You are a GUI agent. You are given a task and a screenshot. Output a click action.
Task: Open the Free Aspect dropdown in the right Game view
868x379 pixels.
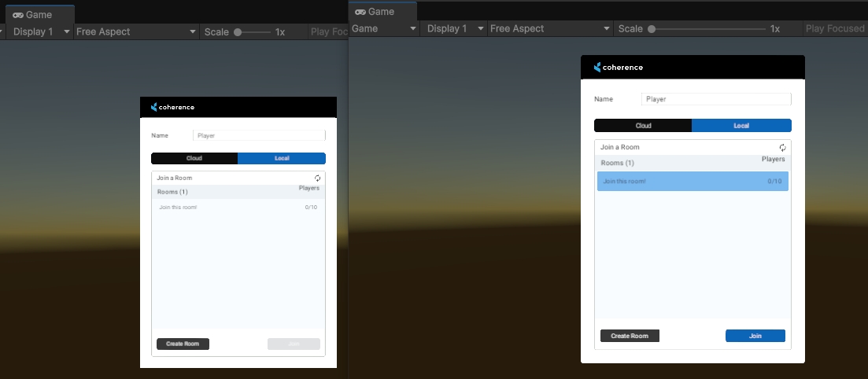[549, 29]
